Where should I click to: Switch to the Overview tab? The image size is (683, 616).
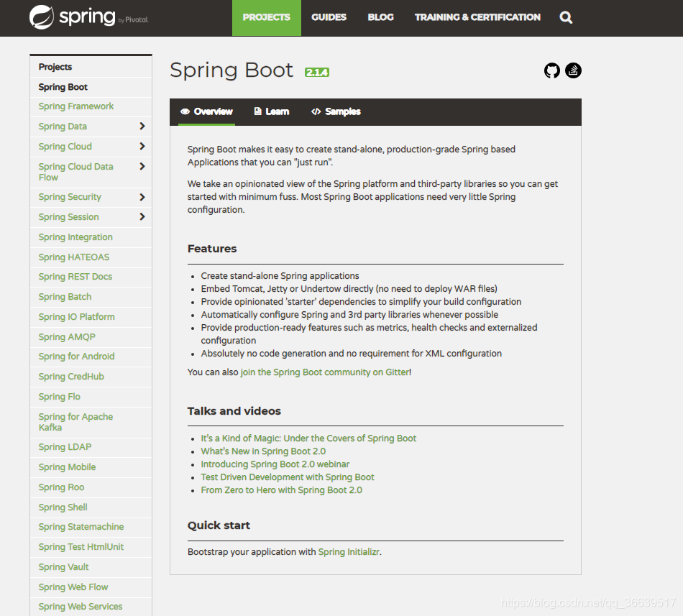coord(206,112)
